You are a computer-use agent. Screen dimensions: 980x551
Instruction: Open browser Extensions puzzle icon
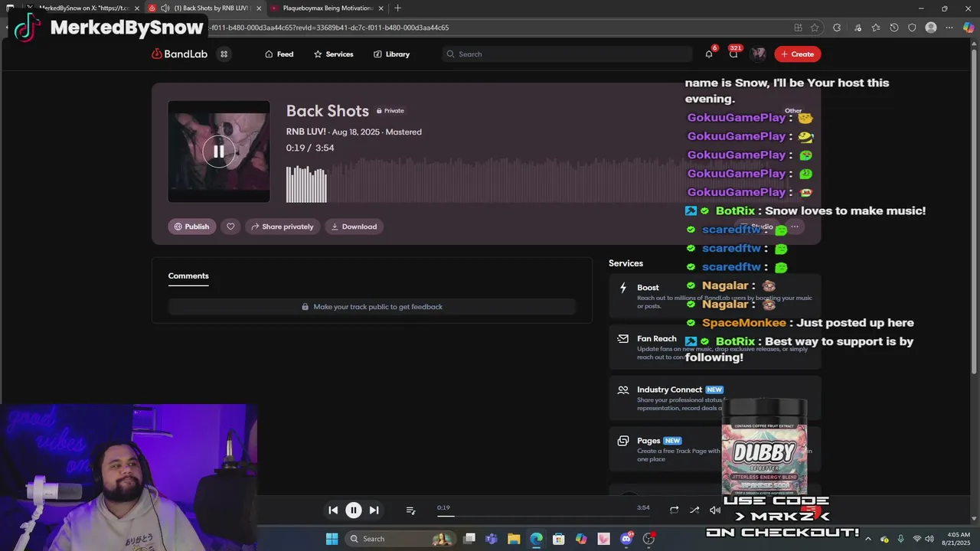(x=837, y=28)
